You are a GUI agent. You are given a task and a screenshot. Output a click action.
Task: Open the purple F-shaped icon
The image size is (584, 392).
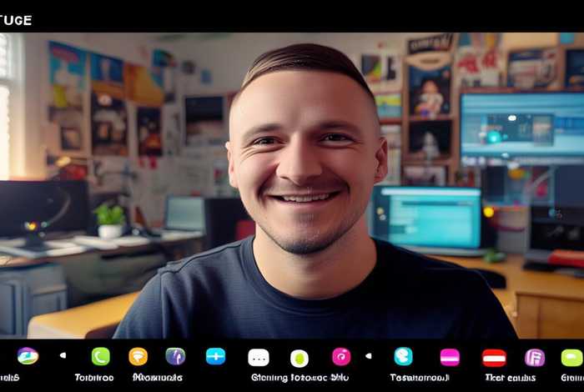(535, 357)
